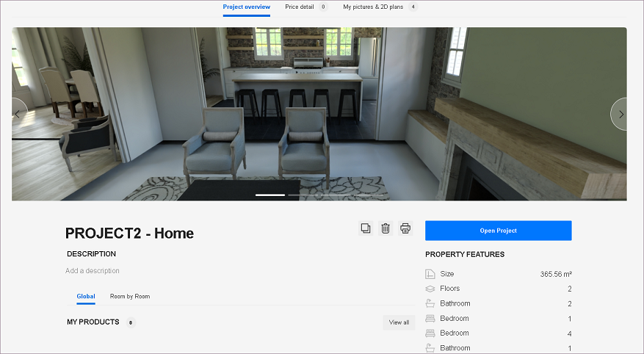Click the Add a description field
Image resolution: width=644 pixels, height=354 pixels.
(x=93, y=271)
